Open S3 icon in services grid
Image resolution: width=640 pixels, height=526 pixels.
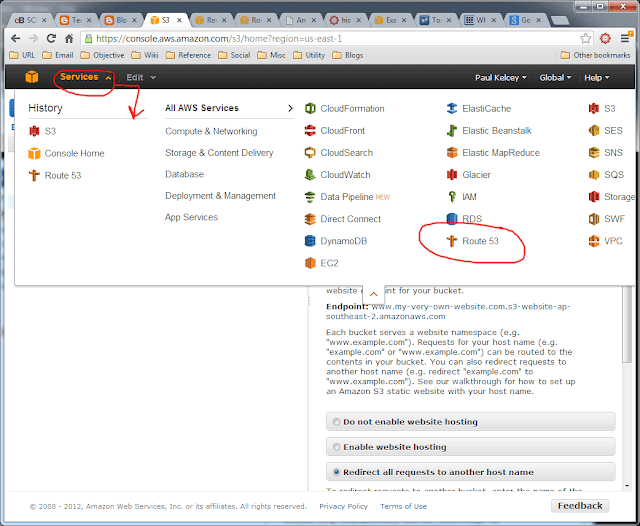[594, 109]
